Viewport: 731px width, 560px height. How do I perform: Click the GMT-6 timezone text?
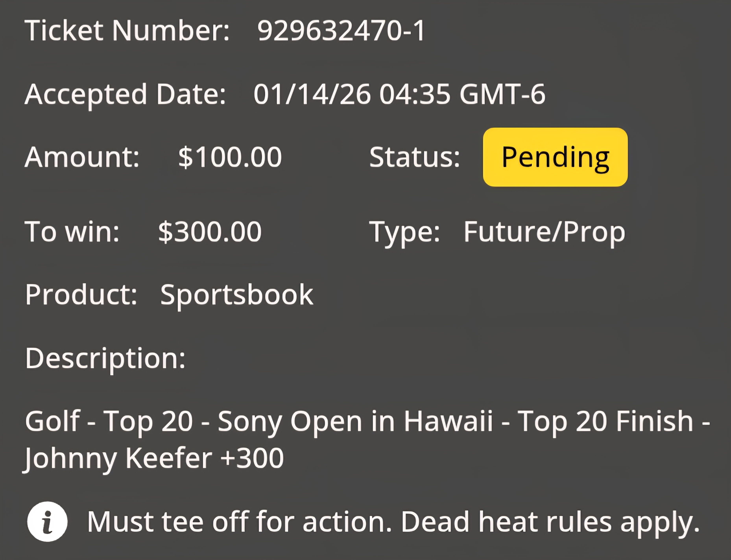coord(503,94)
